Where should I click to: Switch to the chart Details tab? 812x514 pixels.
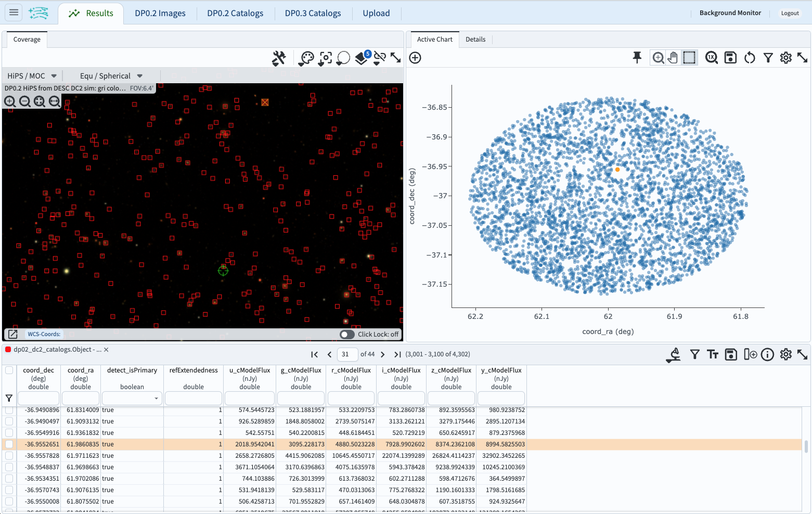[475, 40]
